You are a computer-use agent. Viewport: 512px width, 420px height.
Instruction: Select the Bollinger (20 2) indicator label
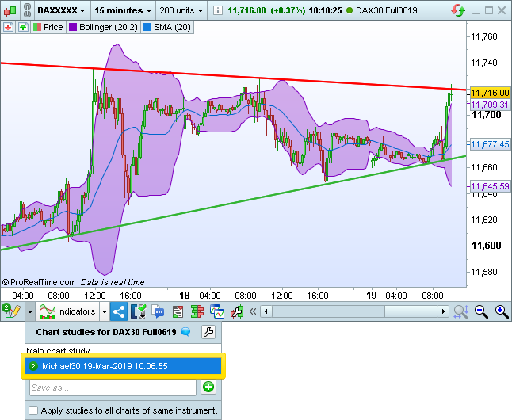[112, 27]
